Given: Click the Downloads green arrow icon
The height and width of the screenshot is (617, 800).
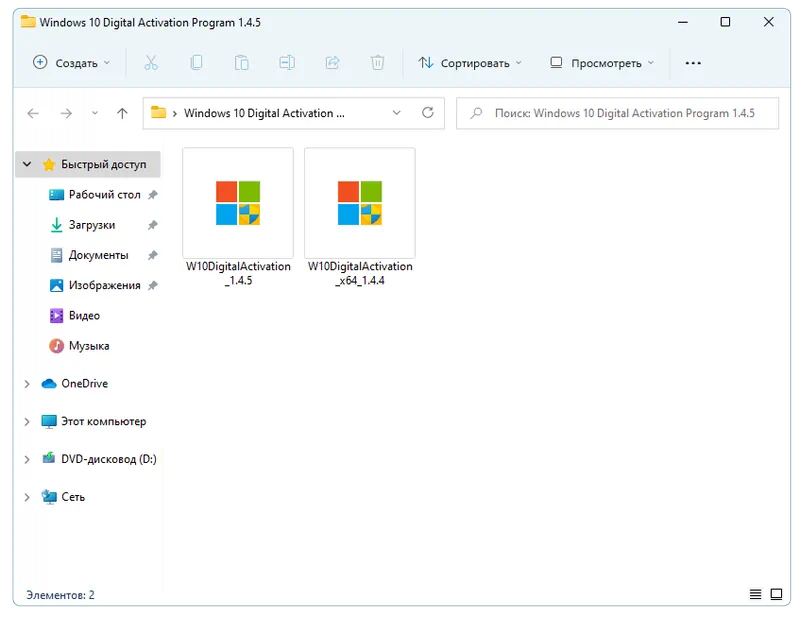Looking at the screenshot, I should pyautogui.click(x=56, y=225).
